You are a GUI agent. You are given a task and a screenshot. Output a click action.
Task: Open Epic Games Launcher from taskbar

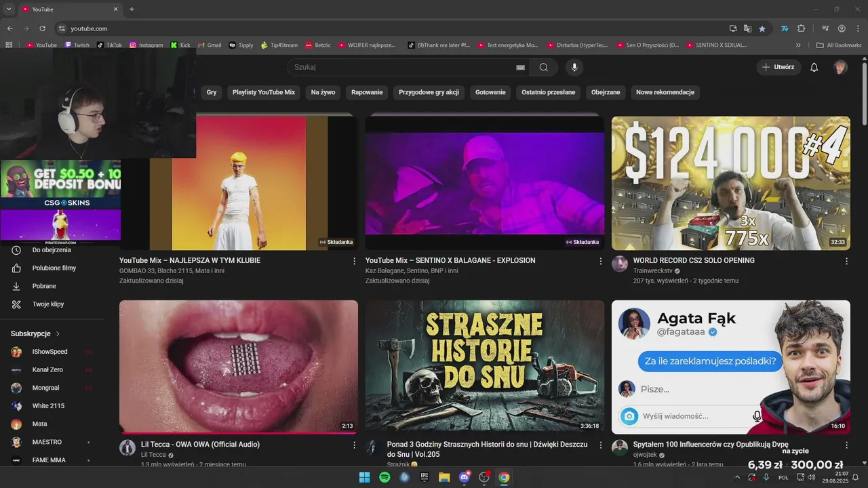coord(425,477)
